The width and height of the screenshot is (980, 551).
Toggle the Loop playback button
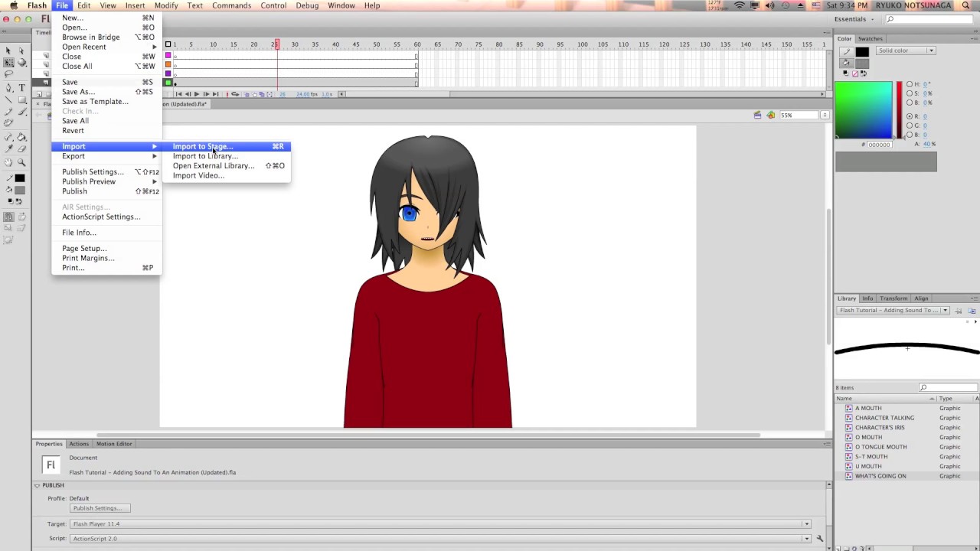[235, 94]
